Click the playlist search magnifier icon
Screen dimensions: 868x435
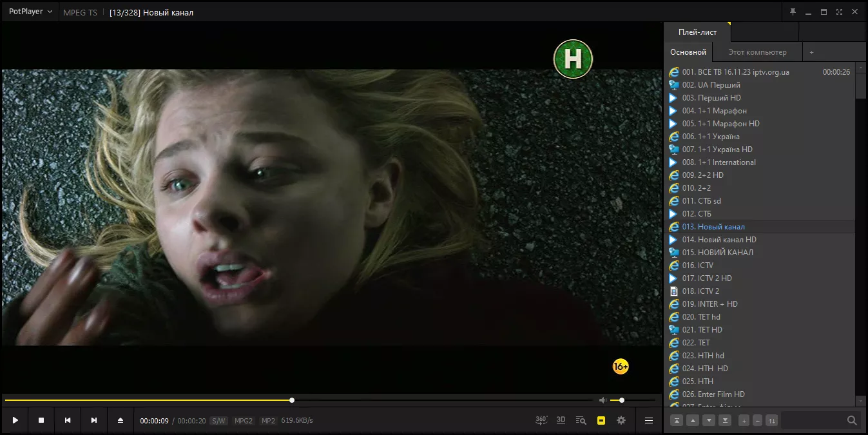(x=852, y=420)
